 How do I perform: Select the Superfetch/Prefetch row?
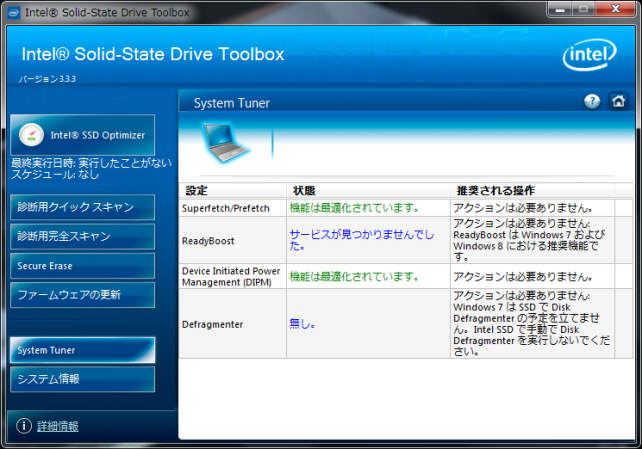[406, 208]
